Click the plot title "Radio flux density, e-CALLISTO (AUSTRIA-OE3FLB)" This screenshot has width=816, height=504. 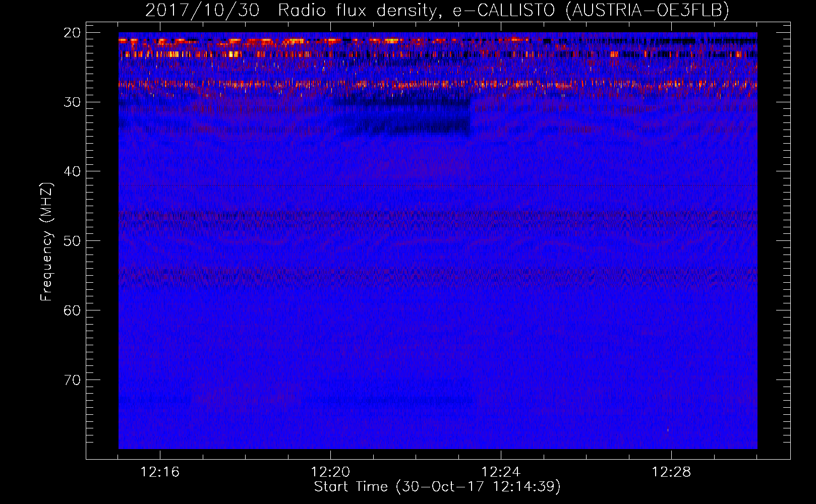tap(503, 10)
